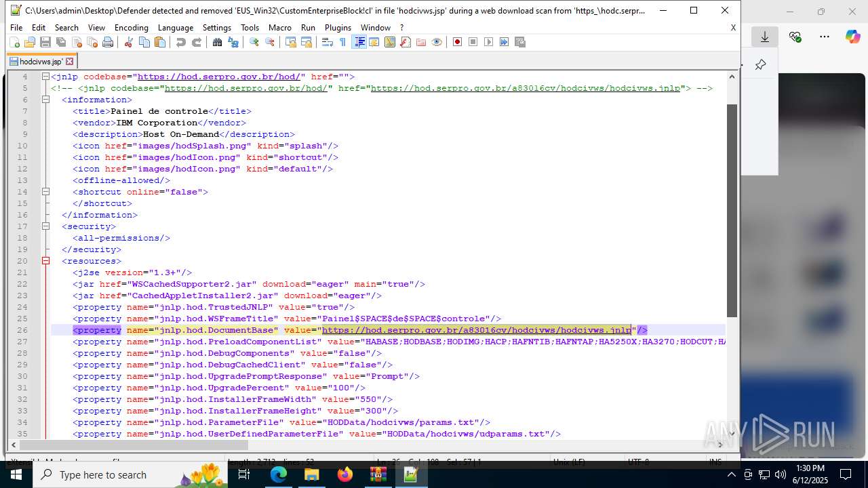Redo the last undone edit
Screen dimensions: 868x488
[x=196, y=42]
